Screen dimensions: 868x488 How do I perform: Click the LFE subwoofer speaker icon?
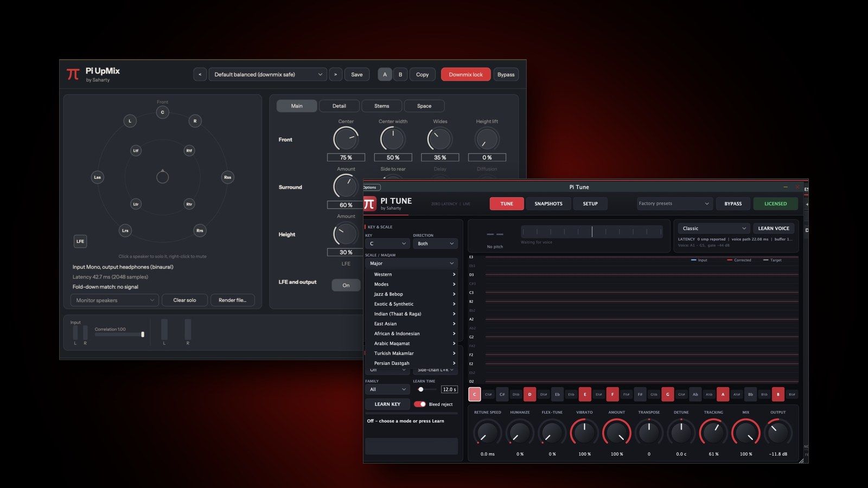(80, 241)
